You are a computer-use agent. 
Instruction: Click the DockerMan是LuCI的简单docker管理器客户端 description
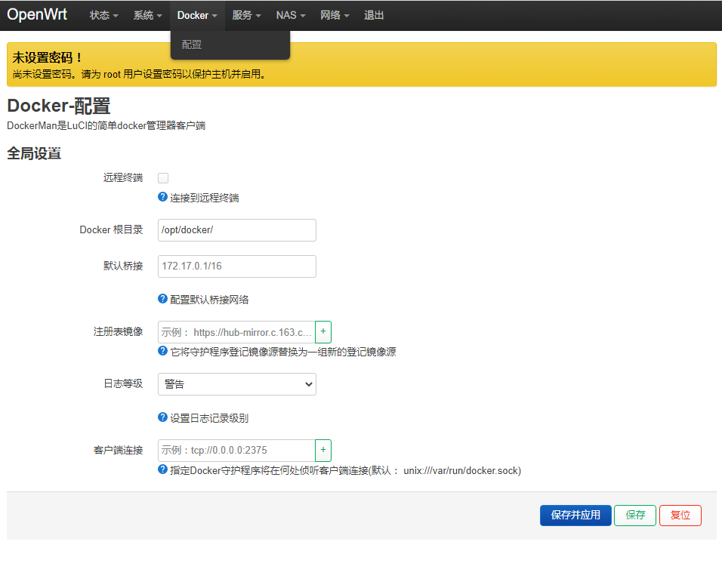click(x=106, y=125)
